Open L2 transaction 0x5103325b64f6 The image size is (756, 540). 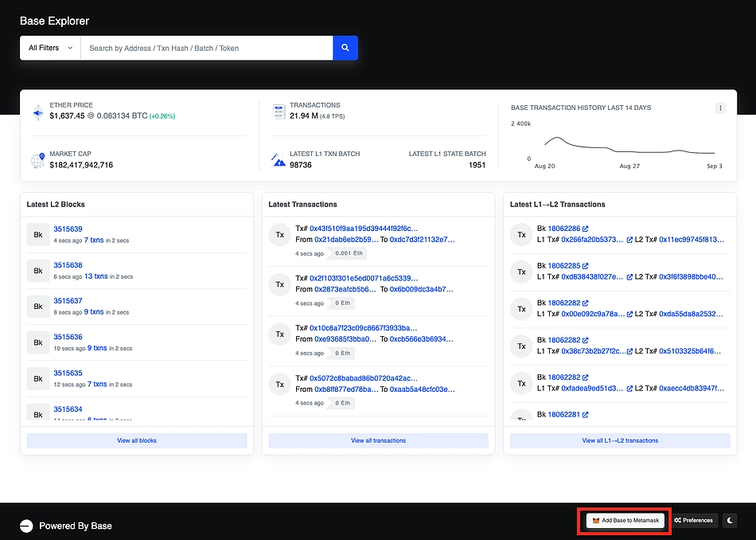[691, 351]
